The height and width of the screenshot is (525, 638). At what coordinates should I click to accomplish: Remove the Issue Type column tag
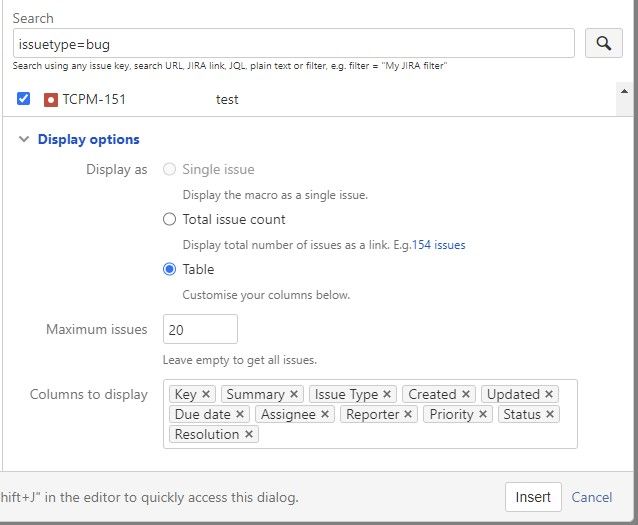[387, 394]
